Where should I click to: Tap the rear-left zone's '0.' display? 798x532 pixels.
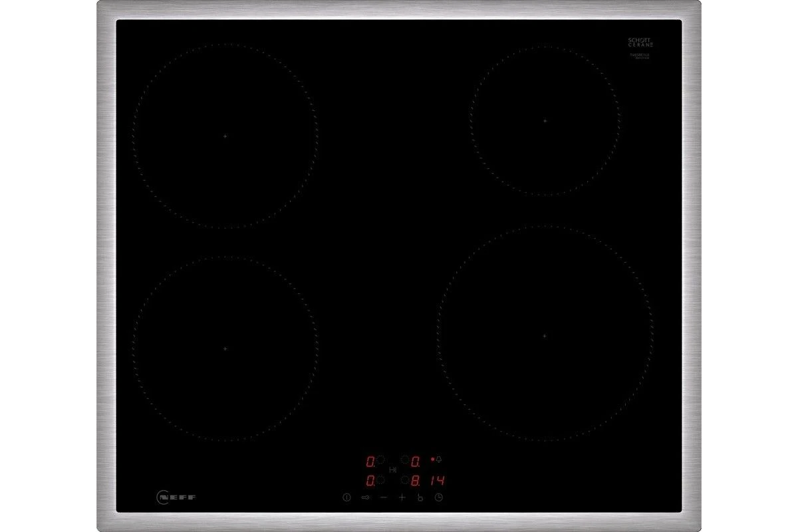(370, 460)
